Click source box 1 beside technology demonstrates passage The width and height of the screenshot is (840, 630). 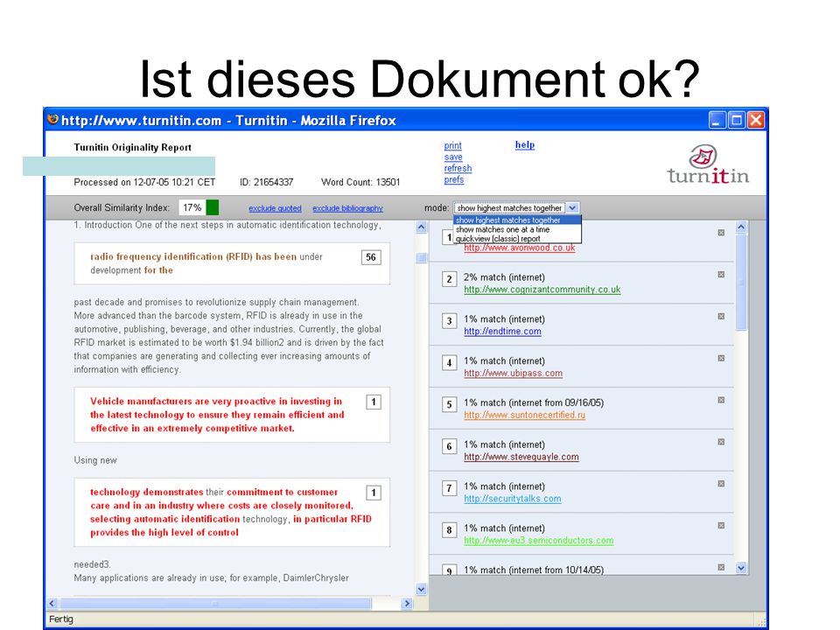(x=374, y=493)
